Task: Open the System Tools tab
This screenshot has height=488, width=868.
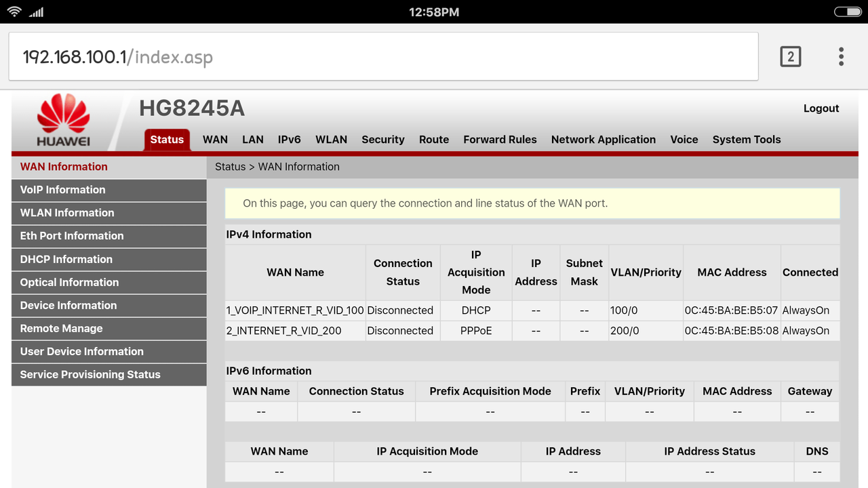Action: 747,140
